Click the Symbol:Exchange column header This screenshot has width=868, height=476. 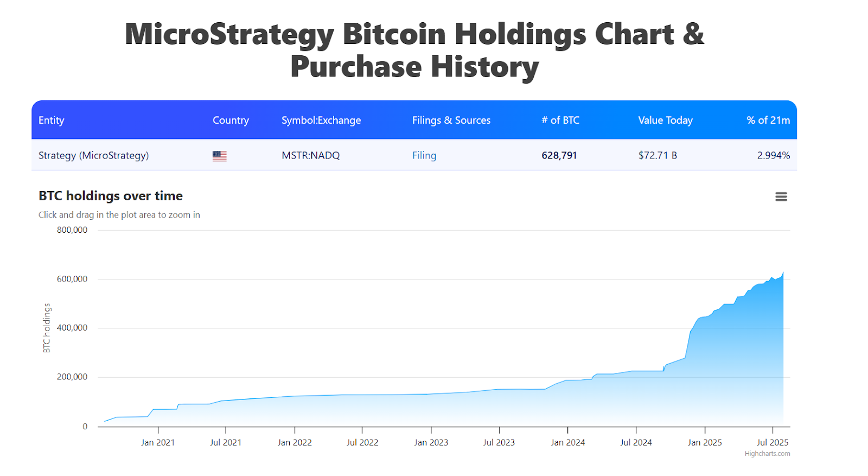(x=321, y=120)
